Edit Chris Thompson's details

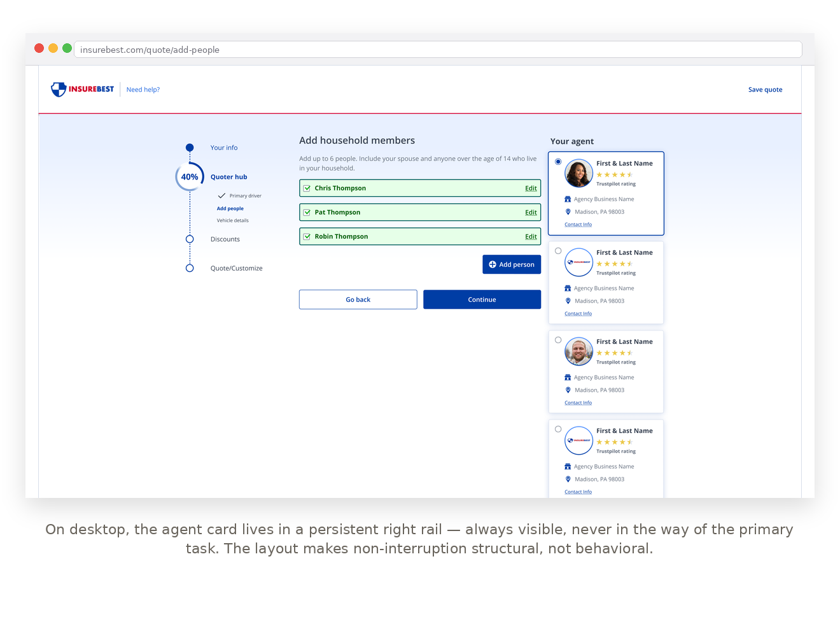(x=531, y=188)
